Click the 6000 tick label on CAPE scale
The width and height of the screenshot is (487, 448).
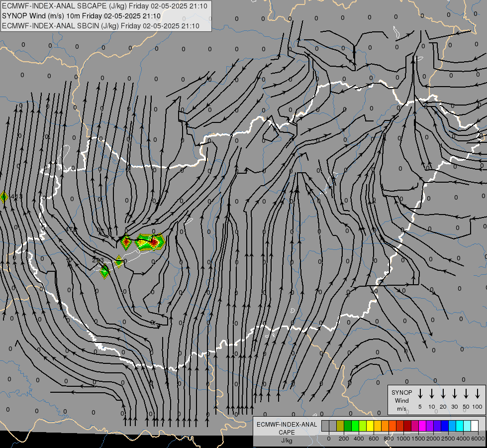478,439
